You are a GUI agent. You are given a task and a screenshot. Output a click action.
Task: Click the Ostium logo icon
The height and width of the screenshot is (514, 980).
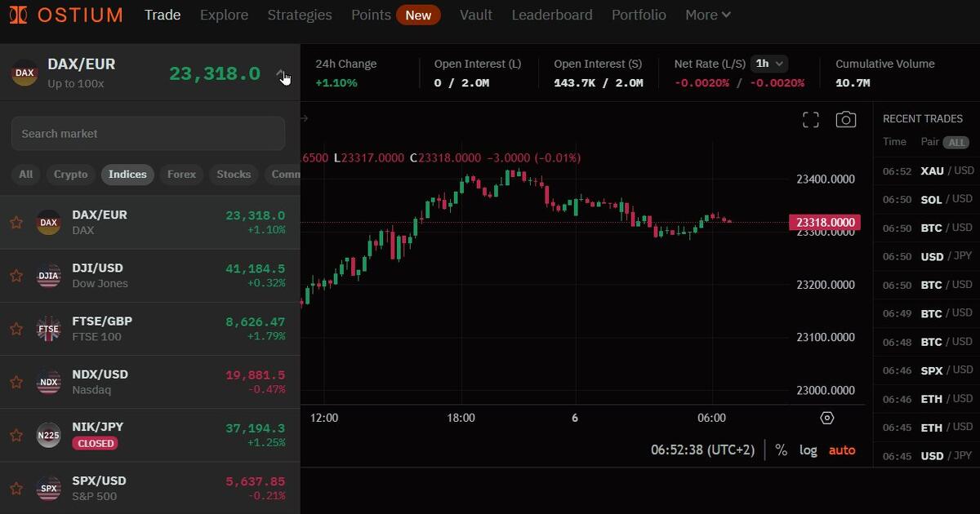(x=17, y=16)
